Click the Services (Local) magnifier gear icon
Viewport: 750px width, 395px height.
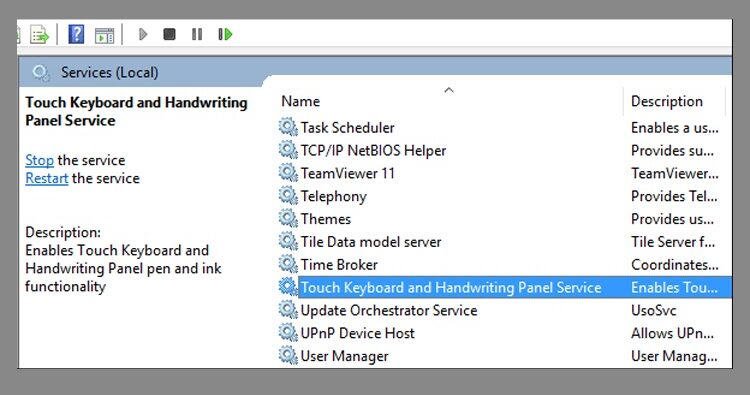click(x=41, y=73)
